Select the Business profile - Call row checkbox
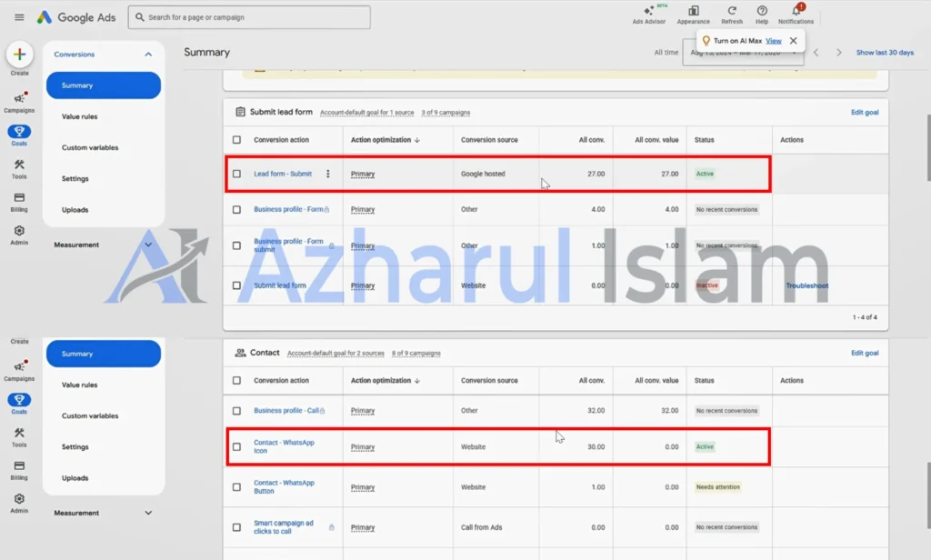 tap(237, 411)
